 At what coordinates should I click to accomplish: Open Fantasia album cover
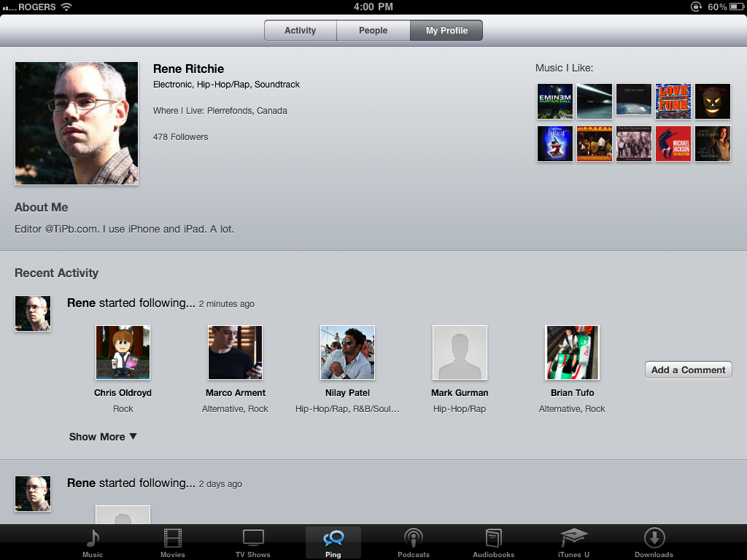point(555,144)
